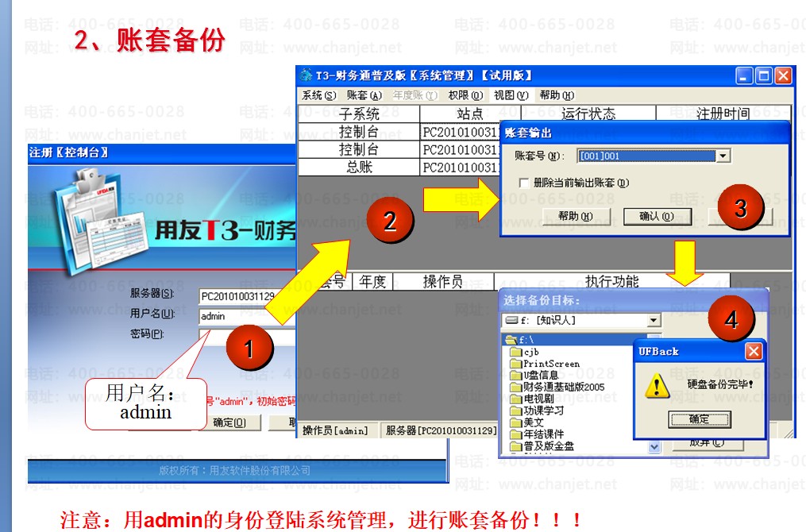The width and height of the screenshot is (806, 532).
Task: Click the 运行状态 column header
Action: tap(588, 114)
